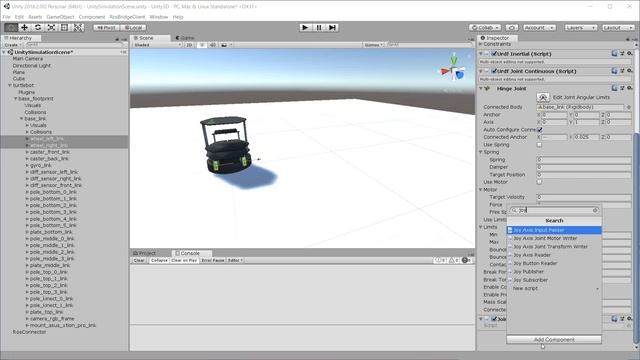The height and width of the screenshot is (360, 640).
Task: Open Hinge Joint preset icon
Action: tap(622, 88)
